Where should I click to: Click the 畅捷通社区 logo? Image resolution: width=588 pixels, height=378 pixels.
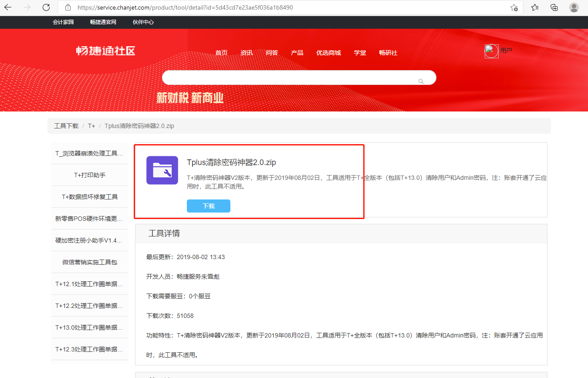(106, 51)
